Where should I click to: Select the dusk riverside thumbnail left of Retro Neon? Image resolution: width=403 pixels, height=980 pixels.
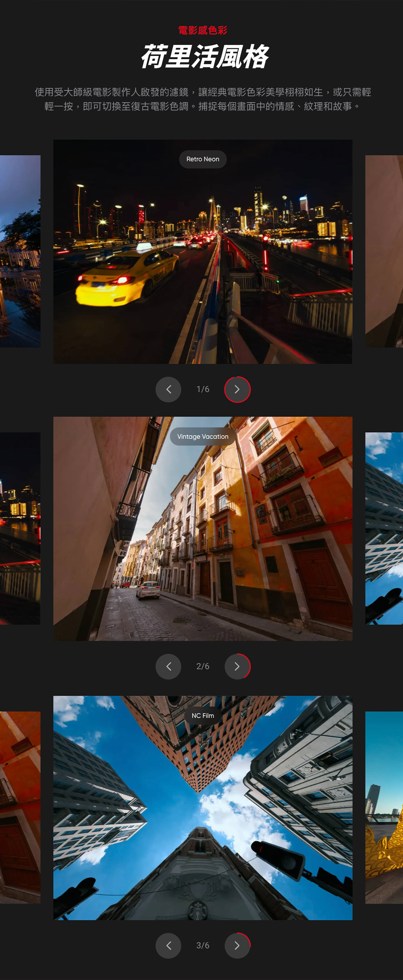tap(20, 251)
